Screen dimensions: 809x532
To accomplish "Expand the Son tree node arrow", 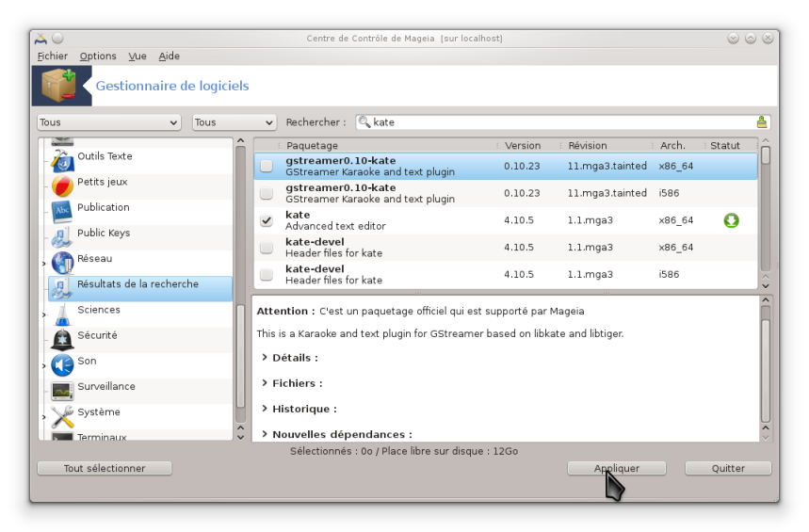I will (x=44, y=366).
